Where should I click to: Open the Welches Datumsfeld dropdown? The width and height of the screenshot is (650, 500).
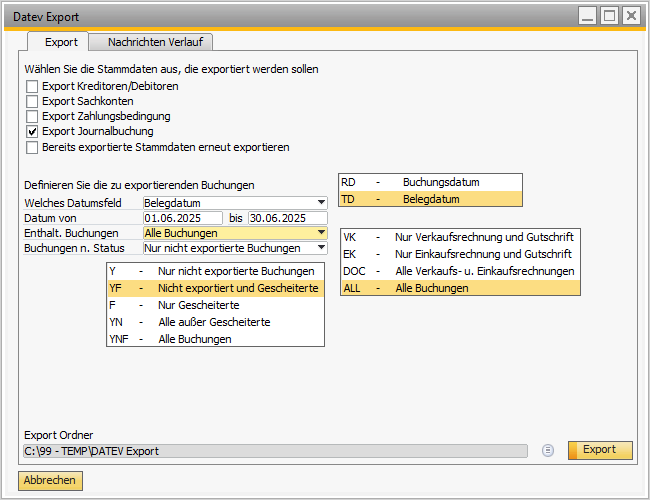(321, 202)
